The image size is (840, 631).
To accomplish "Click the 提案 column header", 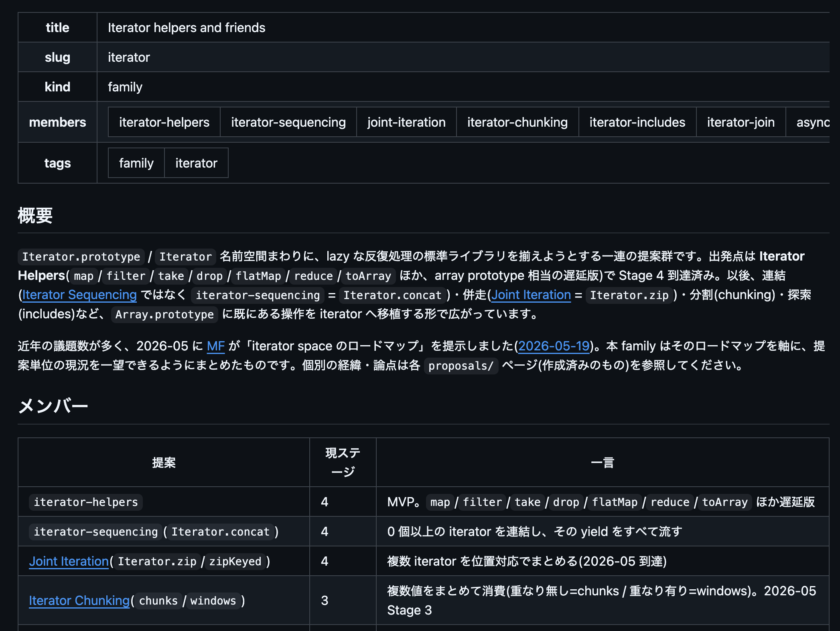I will [x=164, y=462].
